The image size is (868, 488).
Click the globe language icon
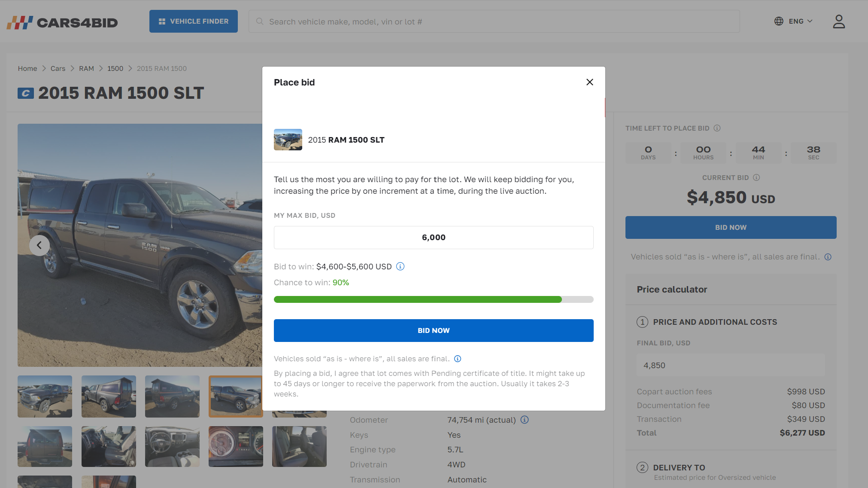[x=779, y=21]
